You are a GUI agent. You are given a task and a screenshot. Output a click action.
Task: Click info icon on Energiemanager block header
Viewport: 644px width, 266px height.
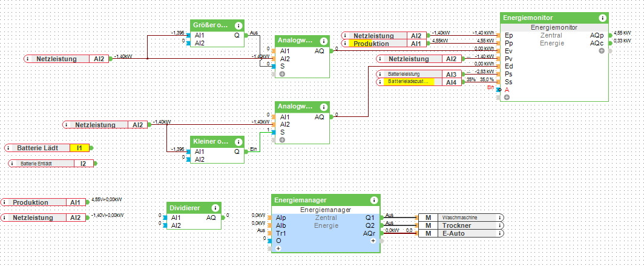point(374,199)
